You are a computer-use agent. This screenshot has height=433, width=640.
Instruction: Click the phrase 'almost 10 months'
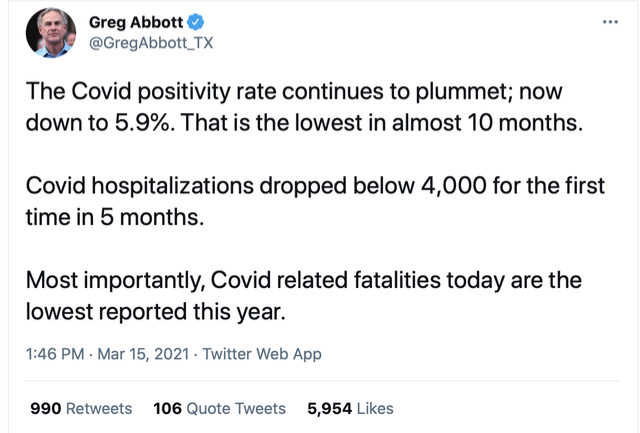pyautogui.click(x=487, y=122)
